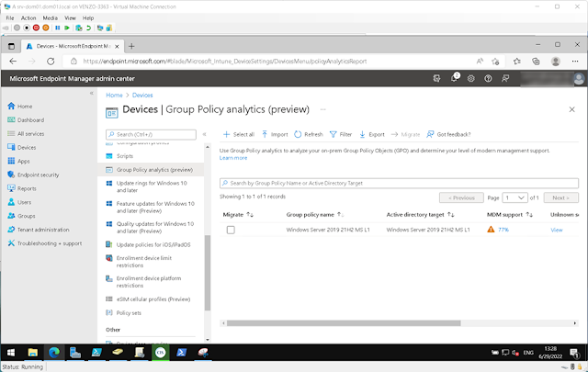Click Export in the command bar
Image resolution: width=588 pixels, height=372 pixels.
[371, 134]
